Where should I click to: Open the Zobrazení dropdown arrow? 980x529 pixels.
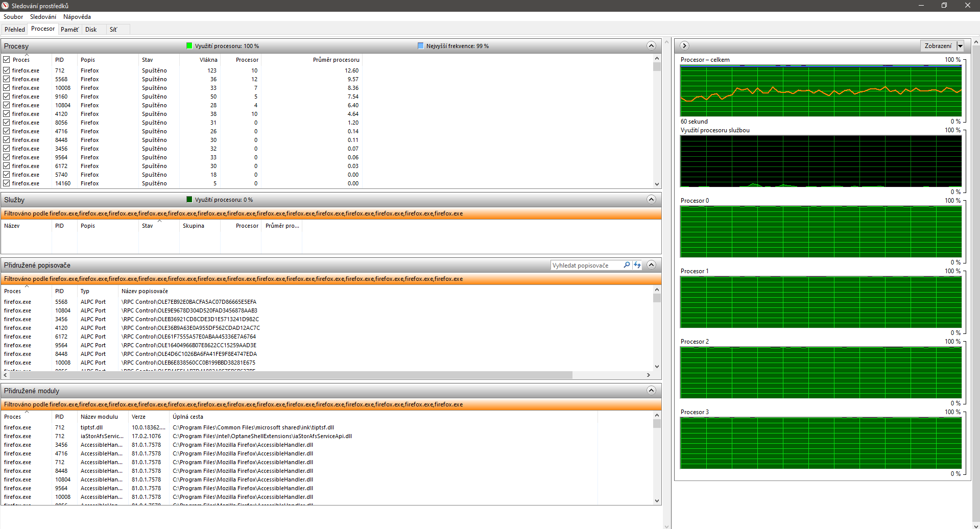coord(960,46)
